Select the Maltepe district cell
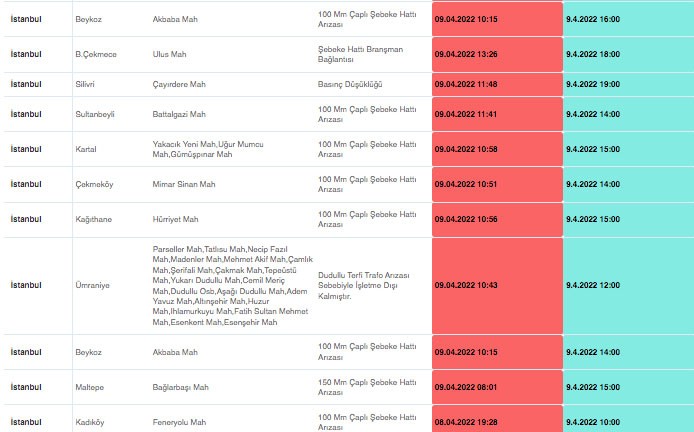694x432 pixels. point(90,387)
